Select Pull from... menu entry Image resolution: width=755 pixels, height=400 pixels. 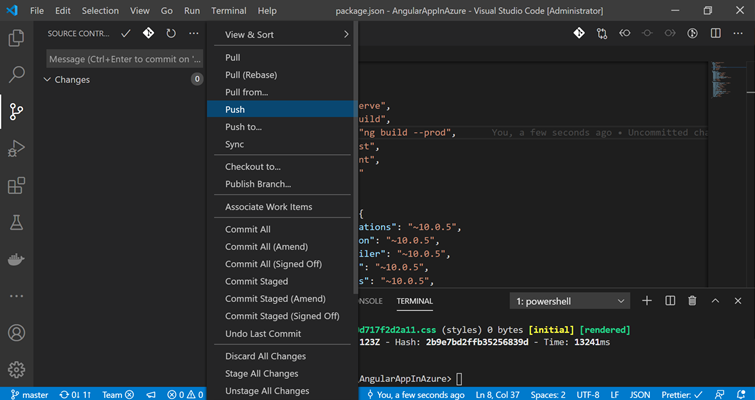tap(282, 92)
